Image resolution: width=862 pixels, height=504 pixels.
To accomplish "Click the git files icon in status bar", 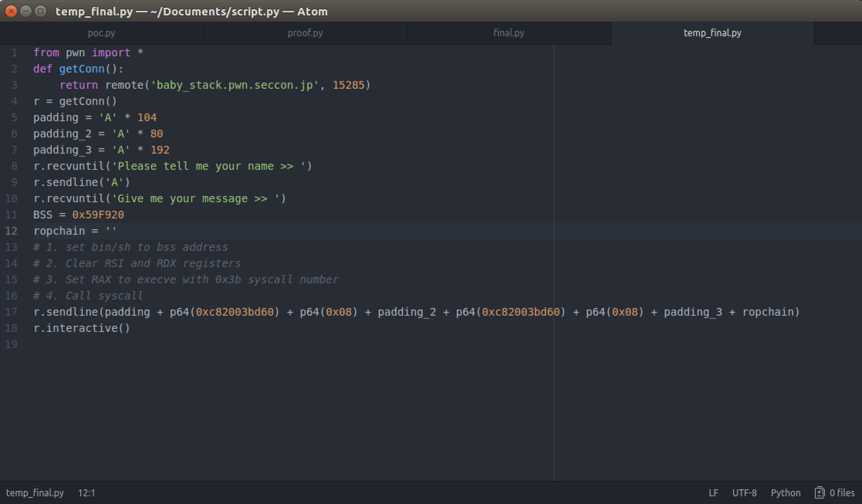I will click(819, 493).
